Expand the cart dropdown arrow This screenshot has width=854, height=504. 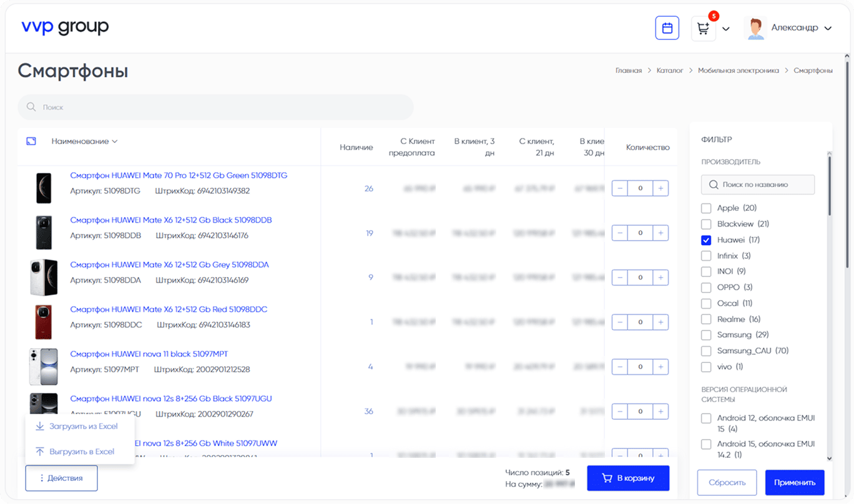tap(726, 29)
